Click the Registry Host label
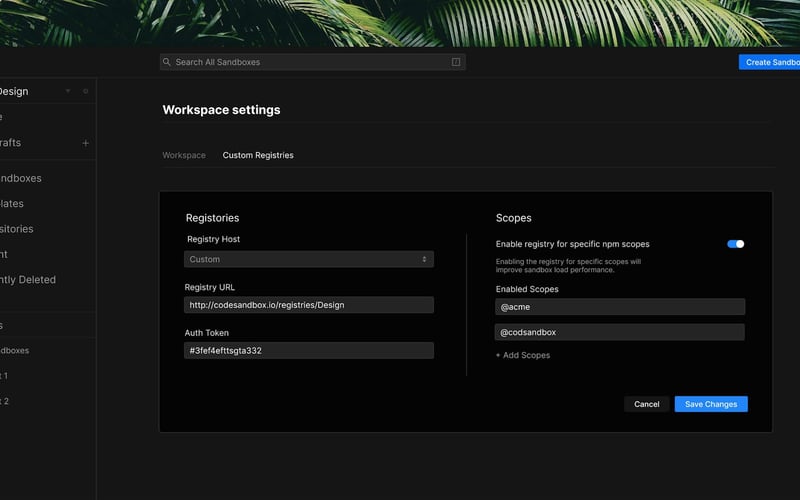 (213, 239)
